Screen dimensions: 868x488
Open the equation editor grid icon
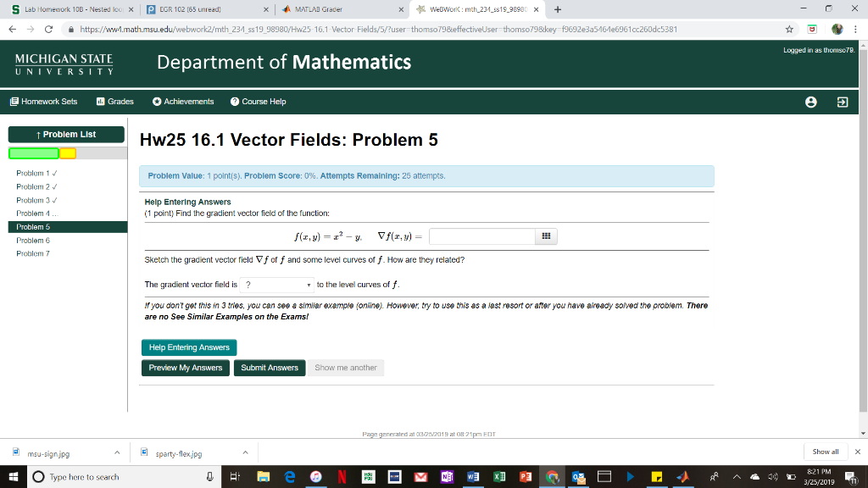[546, 236]
